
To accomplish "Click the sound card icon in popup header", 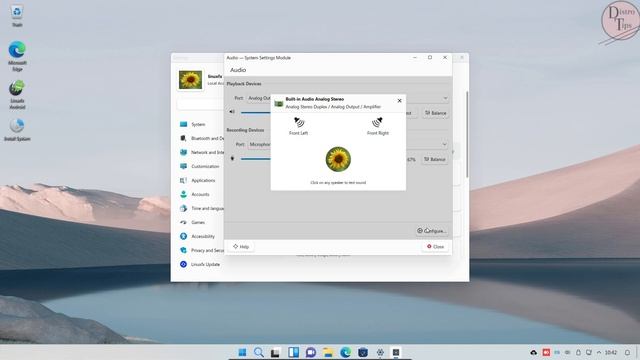I will click(x=279, y=104).
